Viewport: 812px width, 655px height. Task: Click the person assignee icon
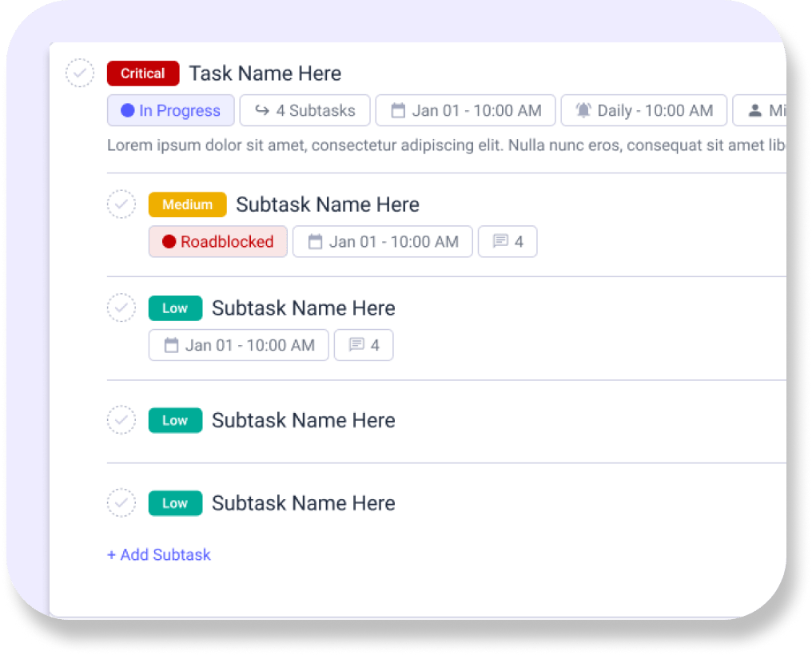point(754,111)
